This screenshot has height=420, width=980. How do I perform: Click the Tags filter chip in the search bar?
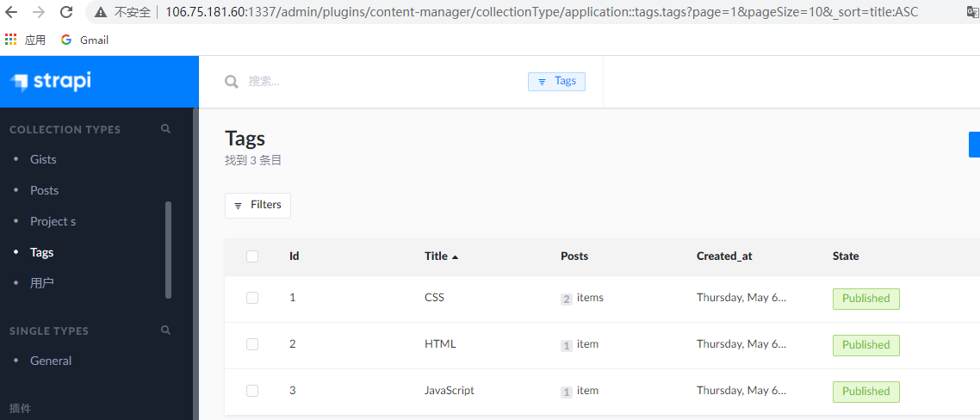coord(557,81)
